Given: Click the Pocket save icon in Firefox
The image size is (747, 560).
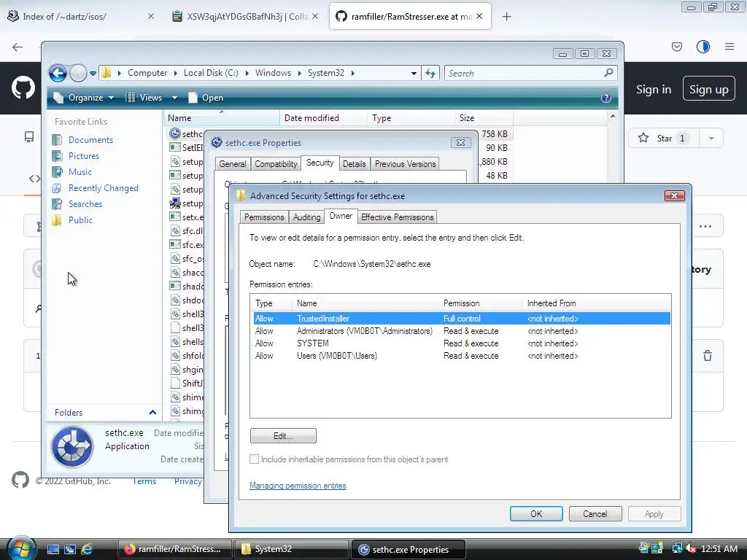Looking at the screenshot, I should 677,47.
